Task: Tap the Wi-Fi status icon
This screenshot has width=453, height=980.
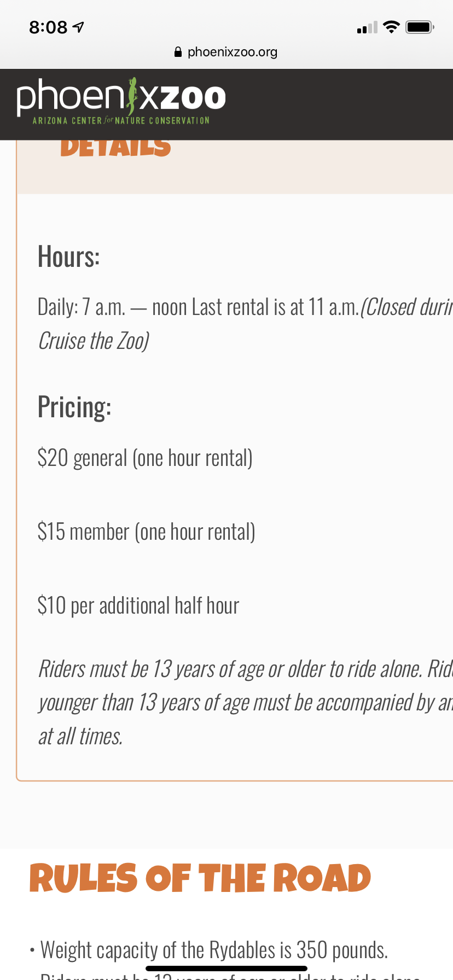Action: (x=391, y=27)
